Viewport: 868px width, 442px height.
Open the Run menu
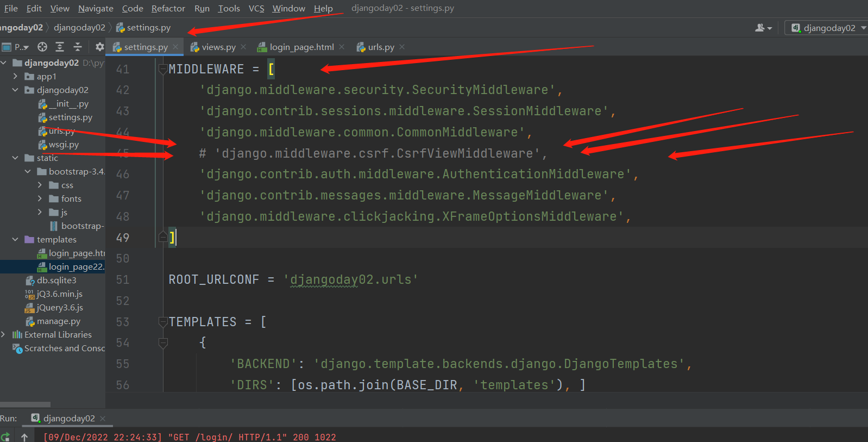coord(202,8)
